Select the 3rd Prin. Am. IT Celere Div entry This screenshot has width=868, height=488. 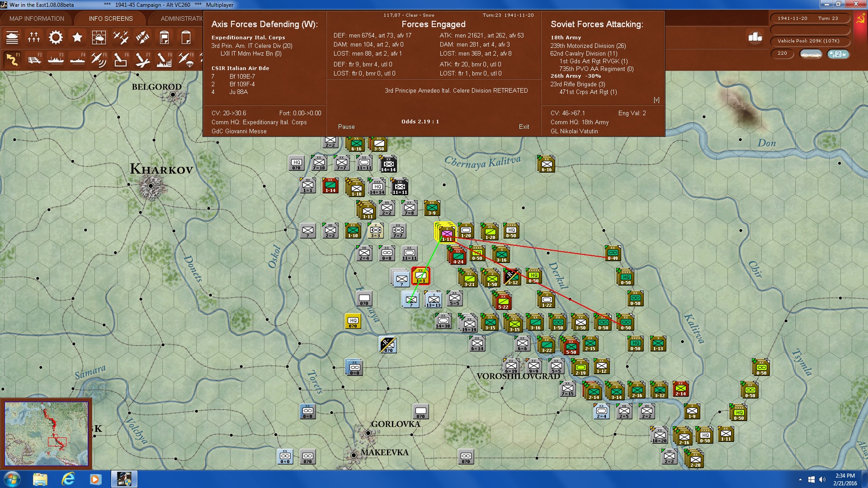[252, 46]
